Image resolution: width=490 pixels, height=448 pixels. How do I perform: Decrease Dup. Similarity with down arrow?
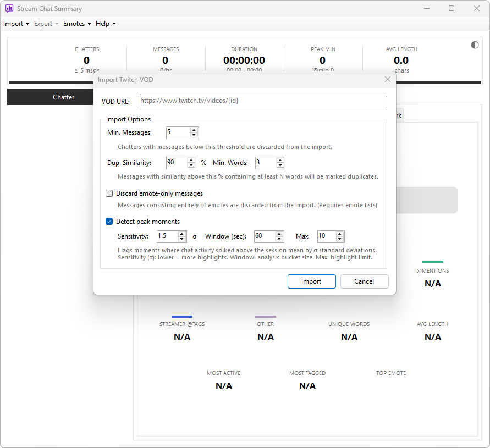click(191, 165)
